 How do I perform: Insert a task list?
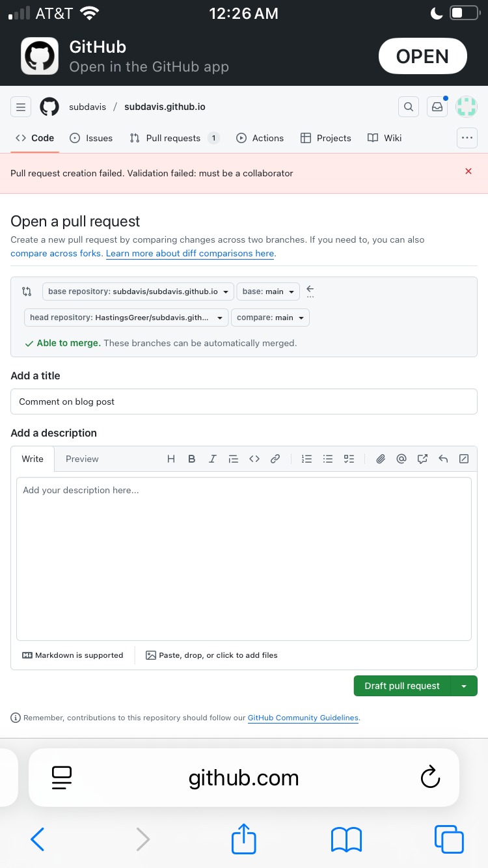pyautogui.click(x=349, y=459)
